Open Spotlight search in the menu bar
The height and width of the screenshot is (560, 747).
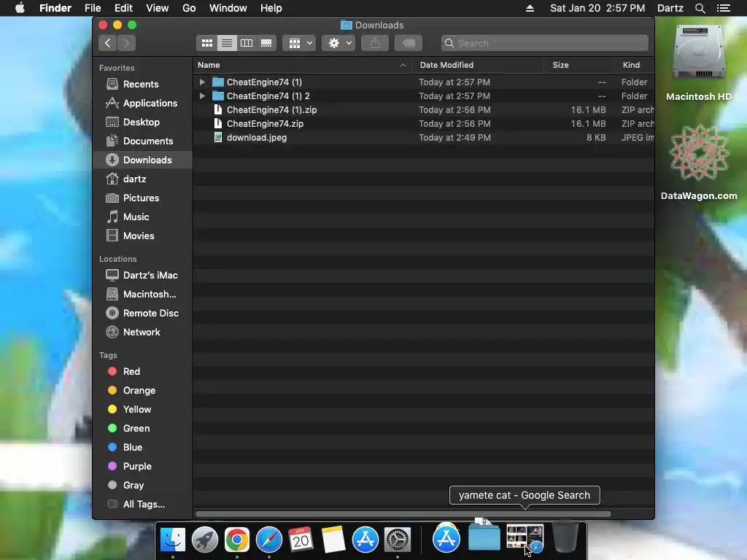pyautogui.click(x=700, y=8)
